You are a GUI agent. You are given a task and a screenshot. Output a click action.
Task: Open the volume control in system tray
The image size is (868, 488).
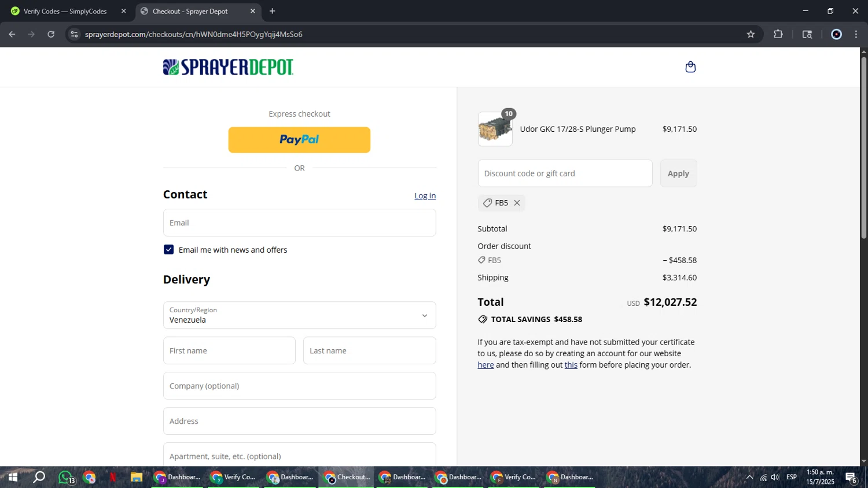(x=775, y=477)
